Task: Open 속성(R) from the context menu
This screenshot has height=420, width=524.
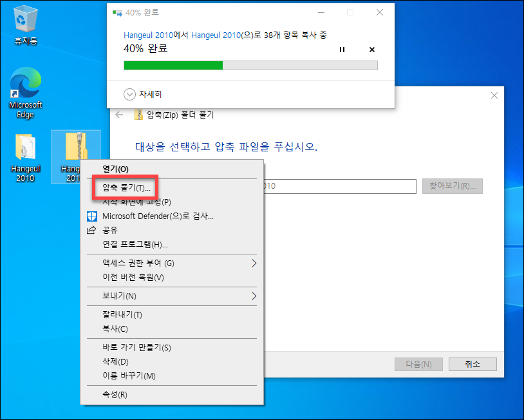Action: 172,395
